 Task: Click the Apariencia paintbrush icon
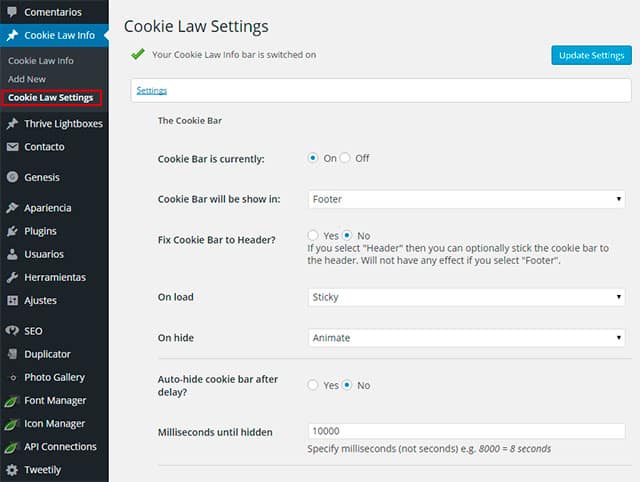[x=12, y=209]
